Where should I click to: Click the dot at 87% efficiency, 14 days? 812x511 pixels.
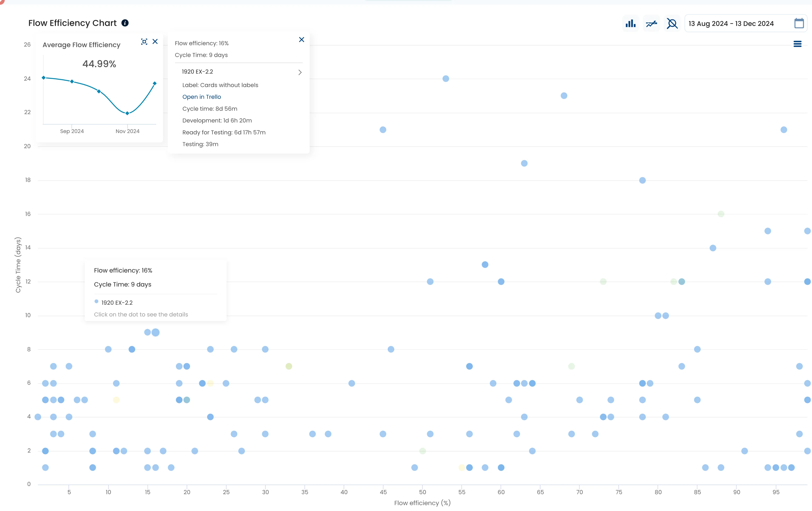[x=712, y=248]
